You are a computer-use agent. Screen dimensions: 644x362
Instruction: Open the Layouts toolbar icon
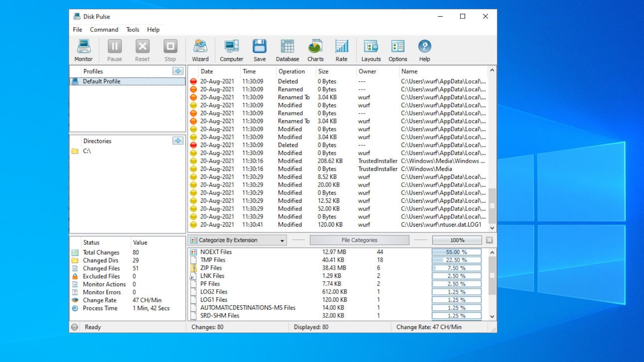click(370, 50)
